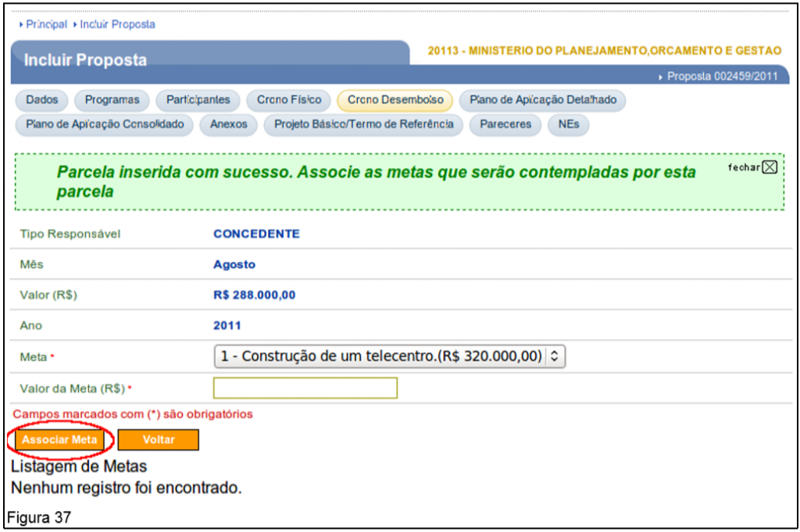Open the Meta dropdown list

389,356
